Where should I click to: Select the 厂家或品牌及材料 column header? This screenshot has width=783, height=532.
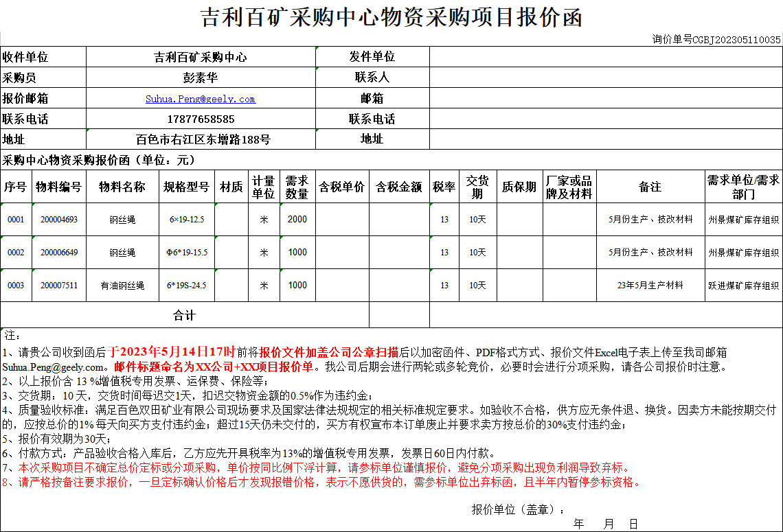(x=569, y=187)
